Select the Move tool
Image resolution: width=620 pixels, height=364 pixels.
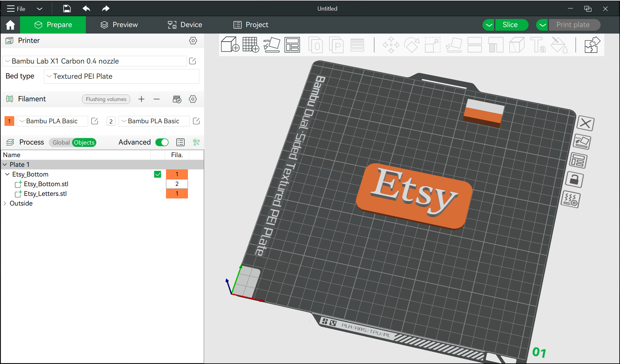pyautogui.click(x=391, y=45)
